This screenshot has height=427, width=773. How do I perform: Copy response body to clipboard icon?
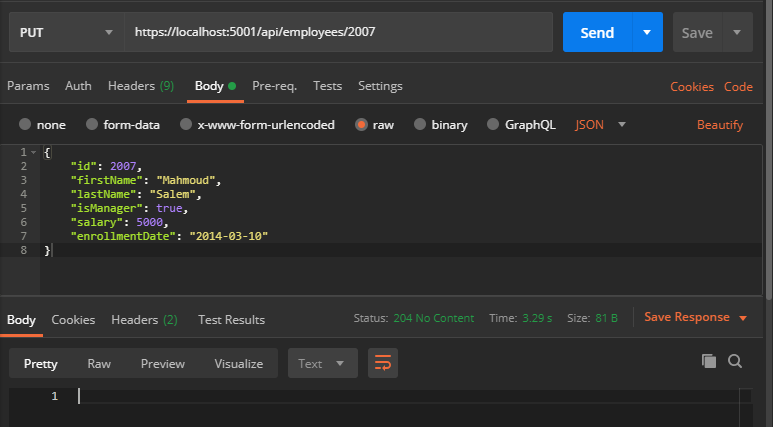[x=709, y=361]
